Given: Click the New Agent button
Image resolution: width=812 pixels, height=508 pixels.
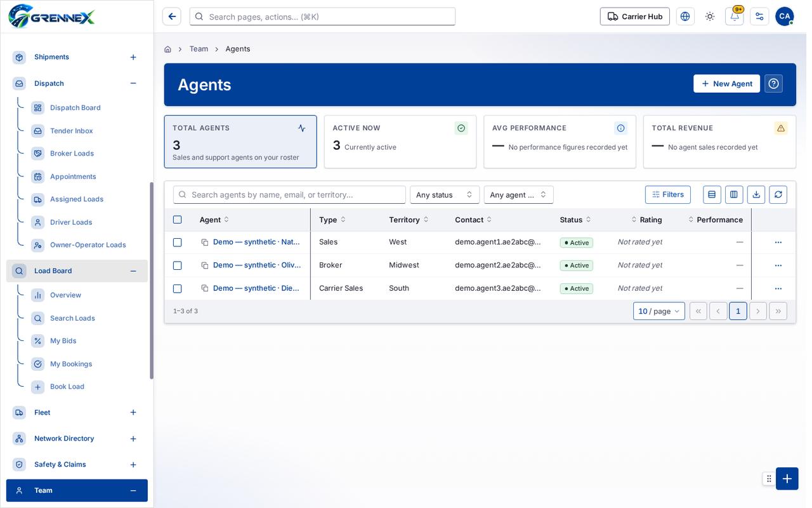Looking at the screenshot, I should 726,84.
